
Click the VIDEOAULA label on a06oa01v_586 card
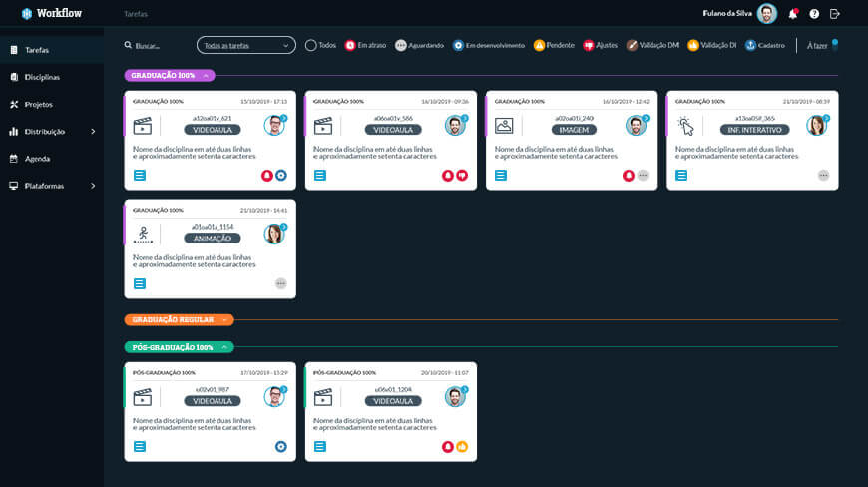pos(392,130)
